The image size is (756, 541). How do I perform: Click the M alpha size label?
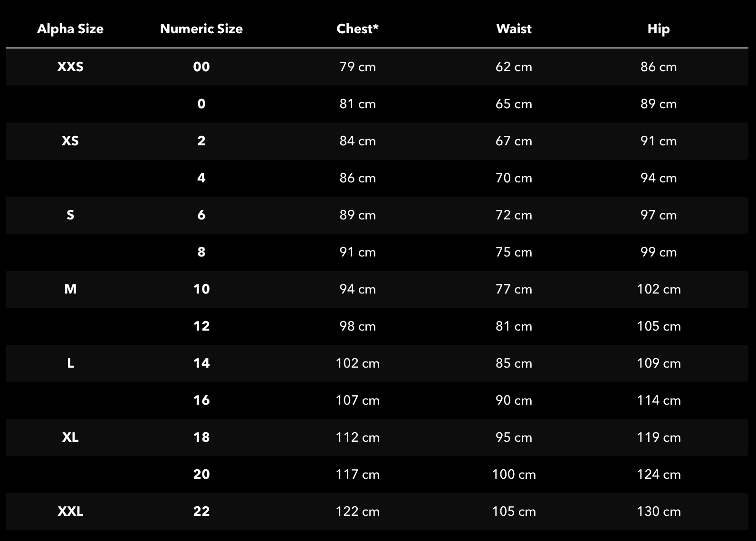coord(70,289)
